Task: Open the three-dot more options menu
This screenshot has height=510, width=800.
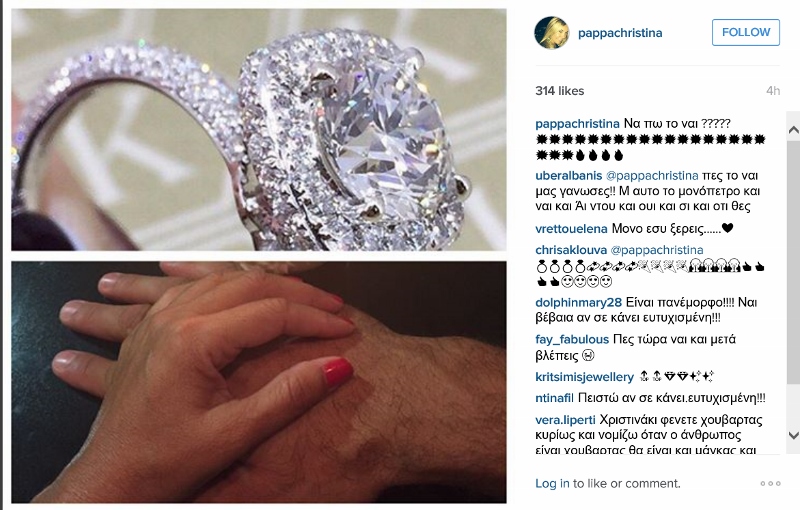Action: [x=770, y=483]
